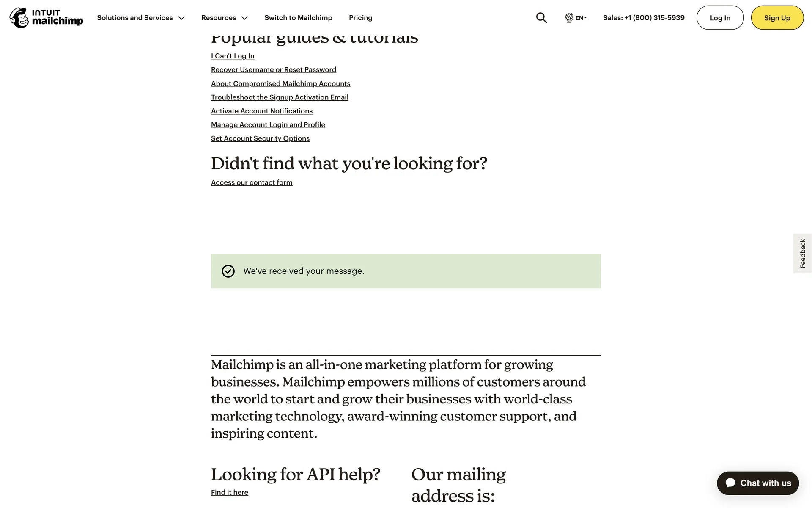The width and height of the screenshot is (812, 508).
Task: Open the EN language selector
Action: click(580, 18)
